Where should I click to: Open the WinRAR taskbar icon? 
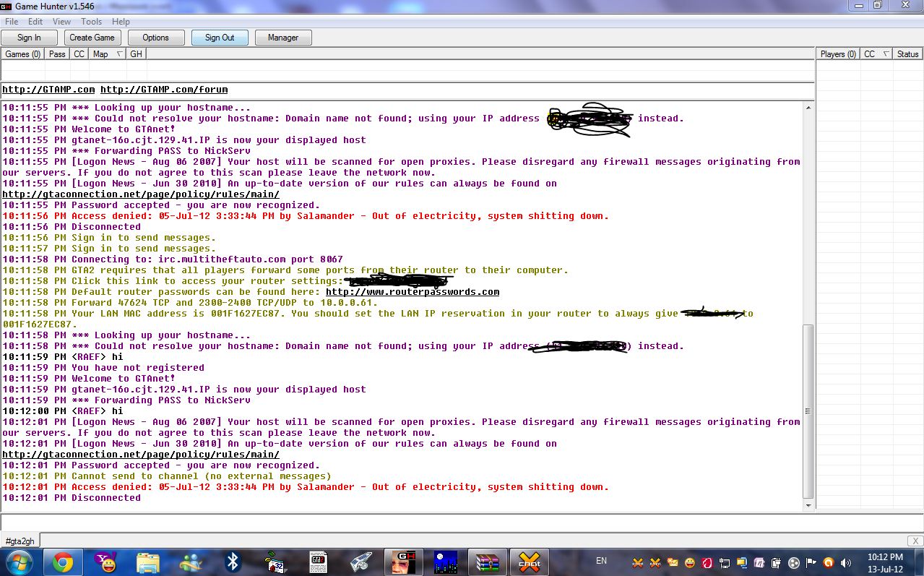(x=487, y=562)
